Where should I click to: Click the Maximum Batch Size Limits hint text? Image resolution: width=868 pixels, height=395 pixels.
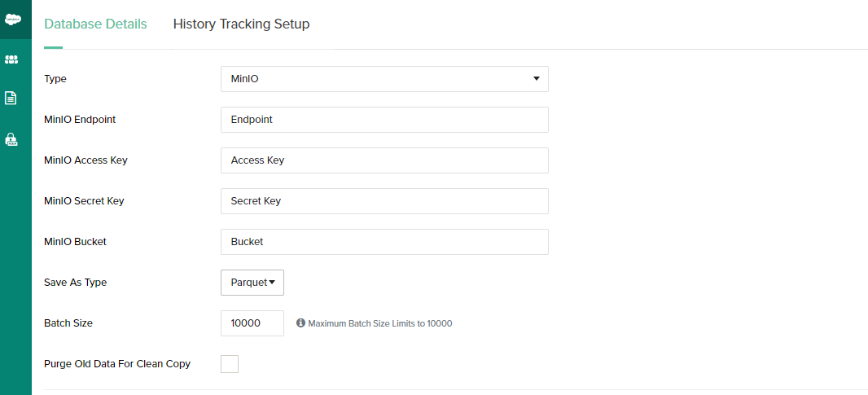[x=379, y=323]
